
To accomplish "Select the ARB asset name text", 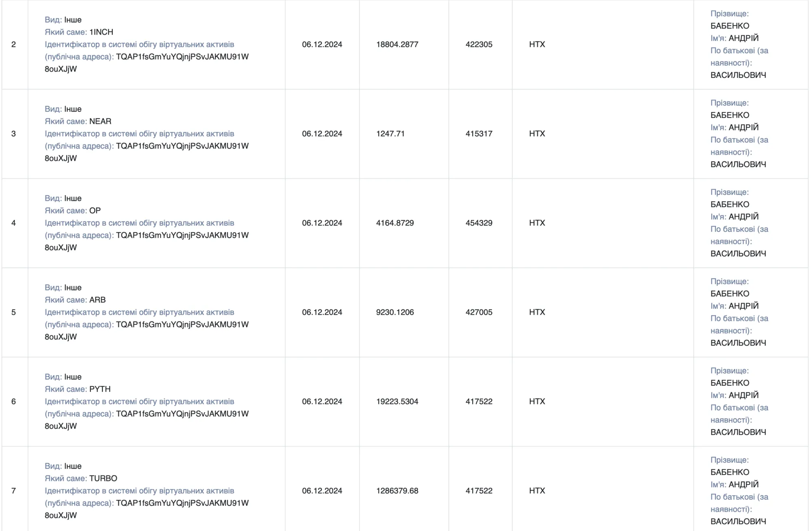I will coord(97,300).
